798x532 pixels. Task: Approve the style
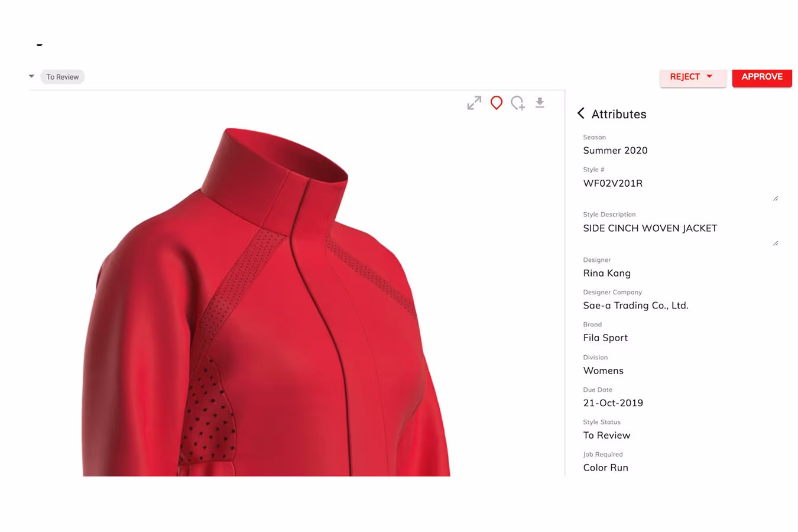coord(762,77)
